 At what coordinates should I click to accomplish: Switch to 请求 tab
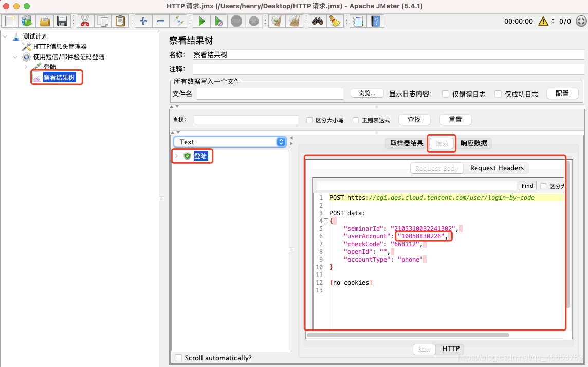[442, 143]
